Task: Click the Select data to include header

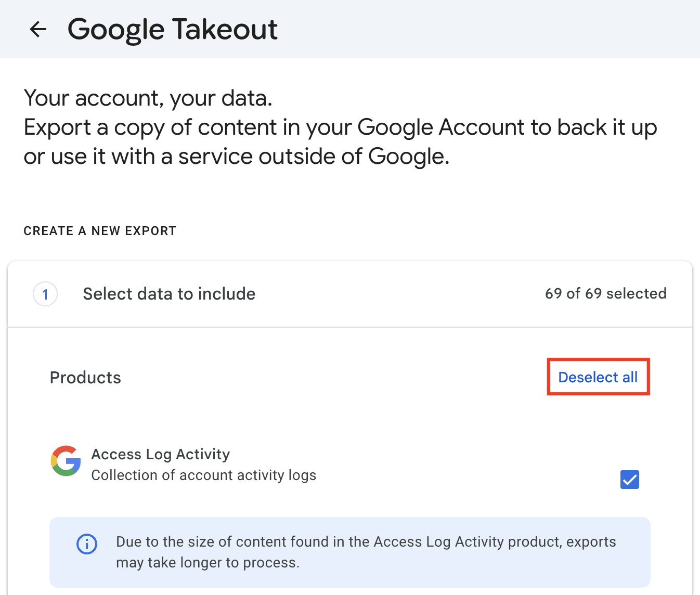Action: (x=169, y=293)
